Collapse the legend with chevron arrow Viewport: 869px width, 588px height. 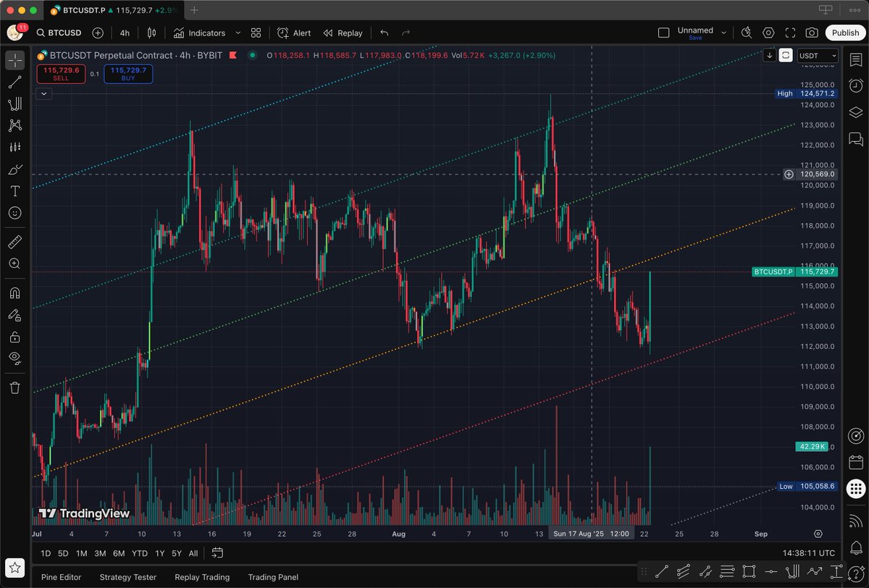point(44,93)
